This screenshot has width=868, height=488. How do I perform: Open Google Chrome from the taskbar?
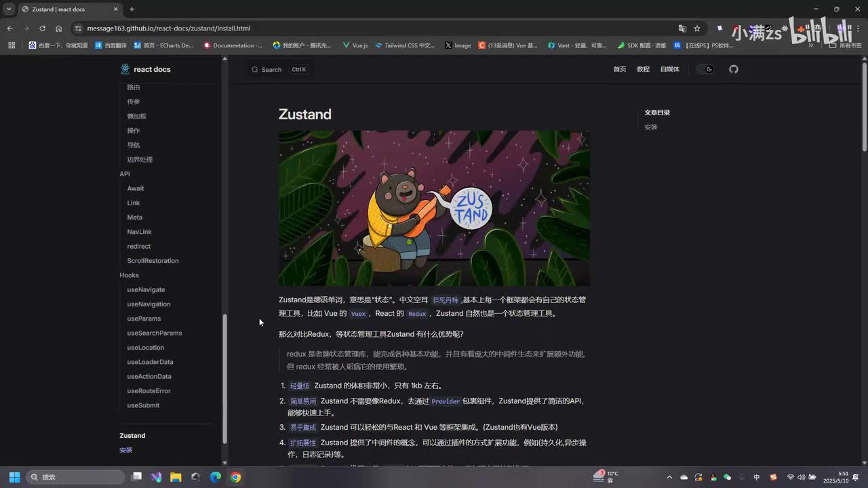235,477
